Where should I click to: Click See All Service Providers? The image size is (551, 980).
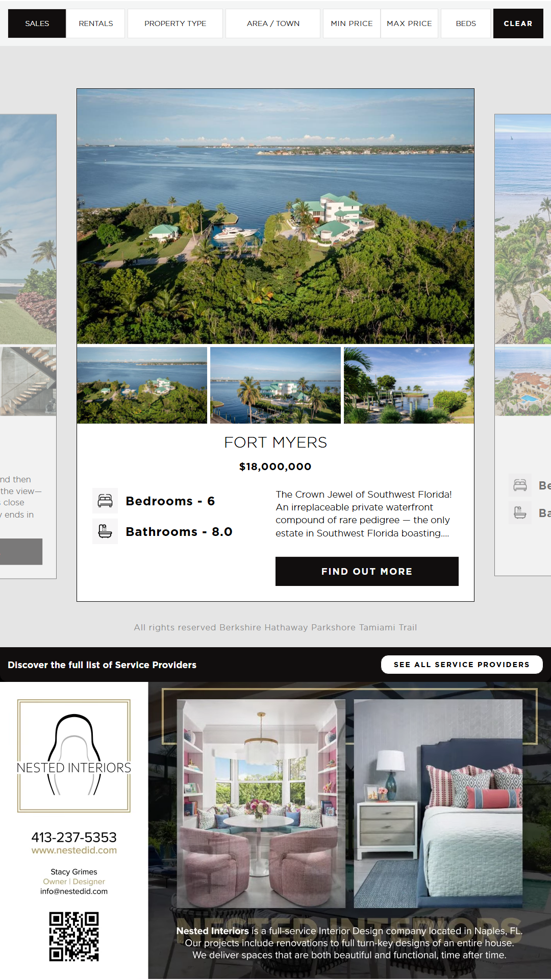coord(462,665)
